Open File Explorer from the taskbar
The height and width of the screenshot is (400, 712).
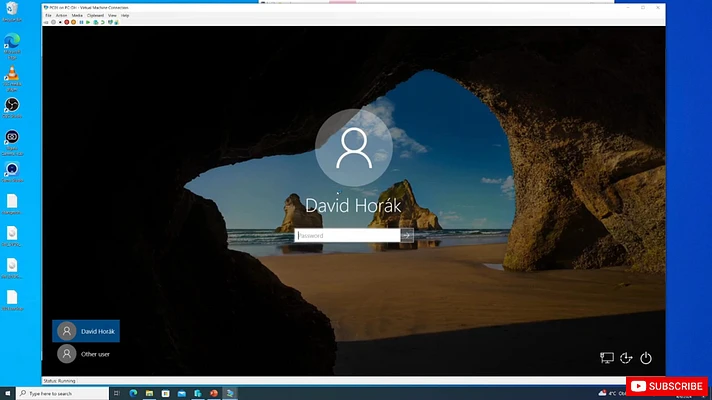click(149, 393)
